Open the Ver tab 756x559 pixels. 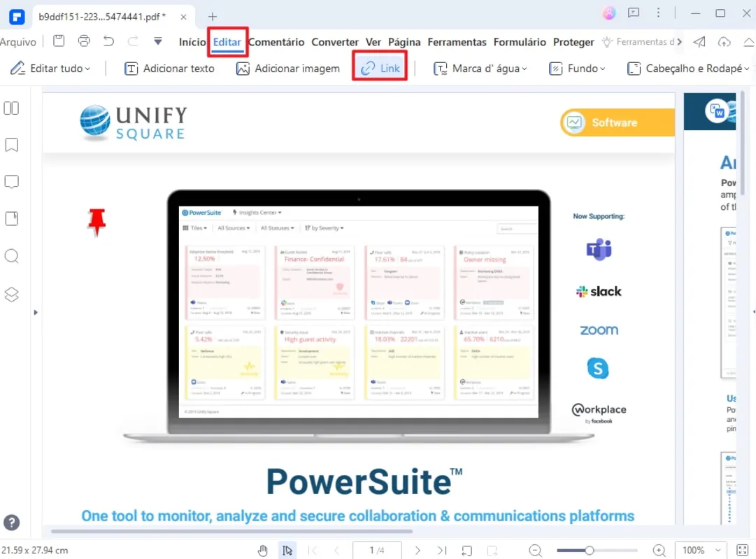pos(373,42)
